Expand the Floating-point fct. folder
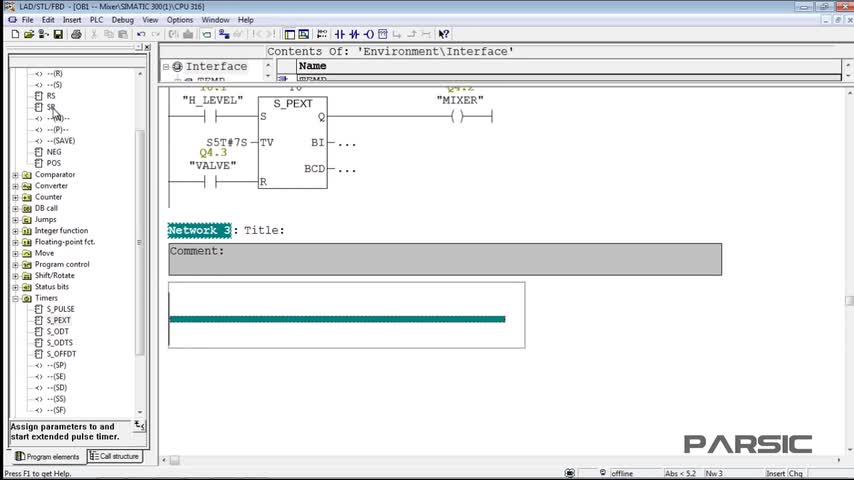Image resolution: width=854 pixels, height=480 pixels. 16,242
